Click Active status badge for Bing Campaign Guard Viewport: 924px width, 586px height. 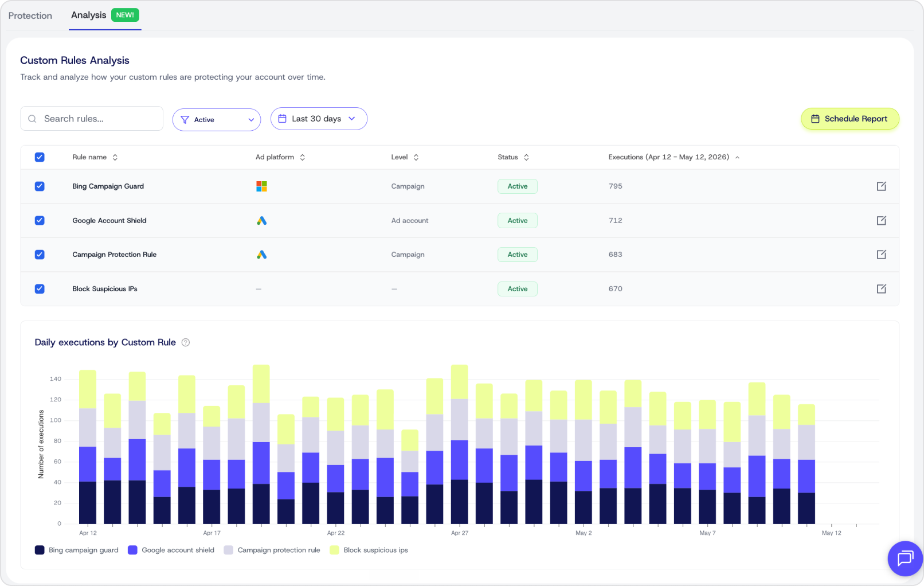[518, 186]
